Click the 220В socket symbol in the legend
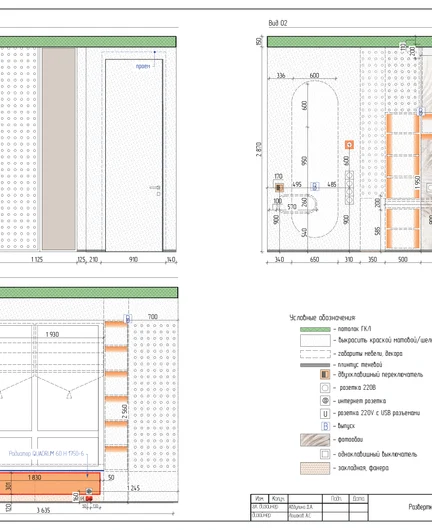The image size is (432, 530). click(x=325, y=388)
